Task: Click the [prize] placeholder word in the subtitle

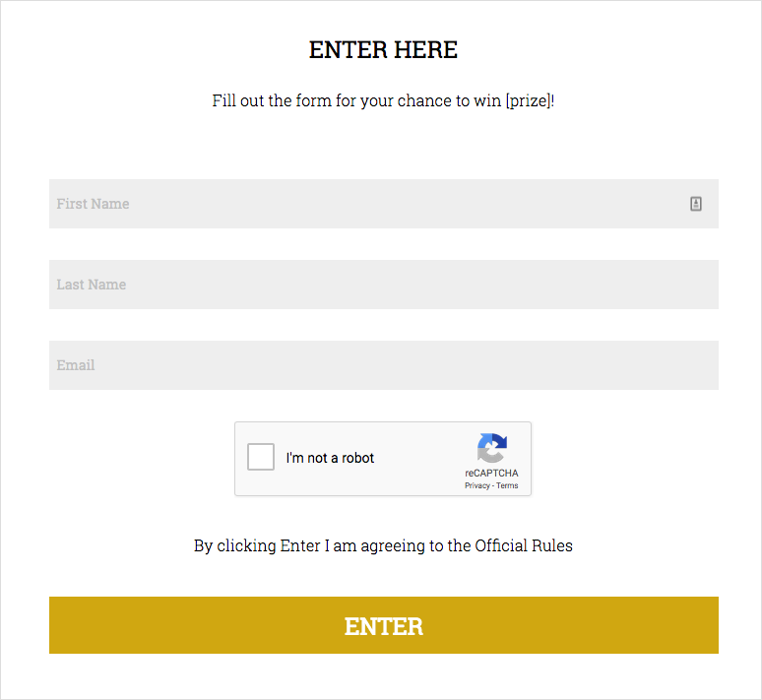Action: (x=528, y=101)
